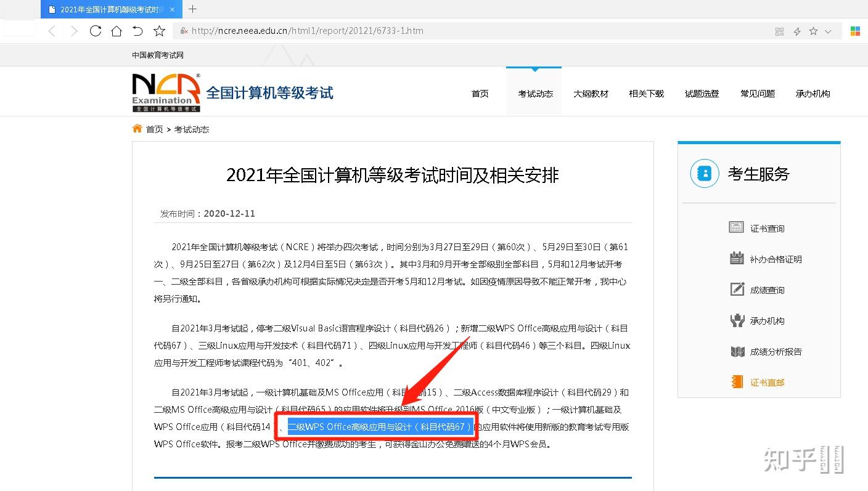This screenshot has height=491, width=868.
Task: Click the insecure site lock icon
Action: click(184, 31)
